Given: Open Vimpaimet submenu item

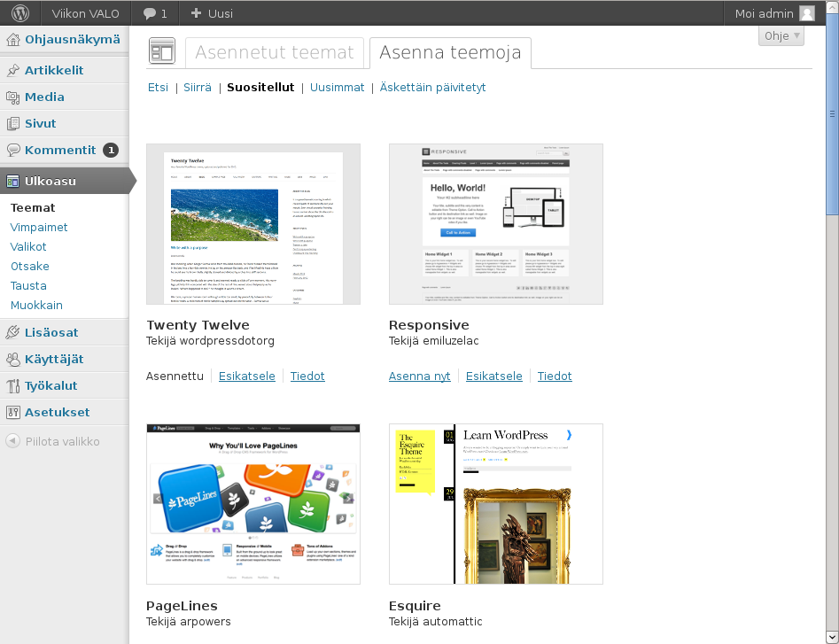Looking at the screenshot, I should (39, 228).
